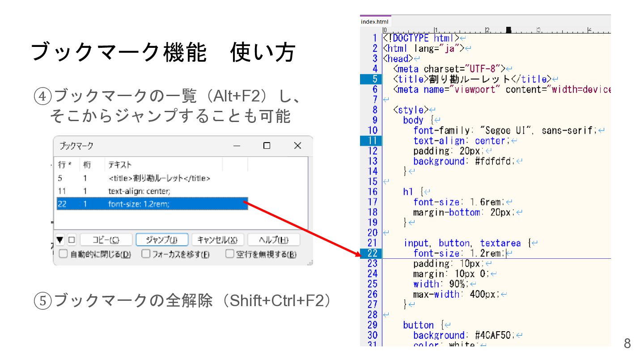Click the 'button {' selector on line 29
This screenshot has height=362, width=644.
[x=424, y=325]
